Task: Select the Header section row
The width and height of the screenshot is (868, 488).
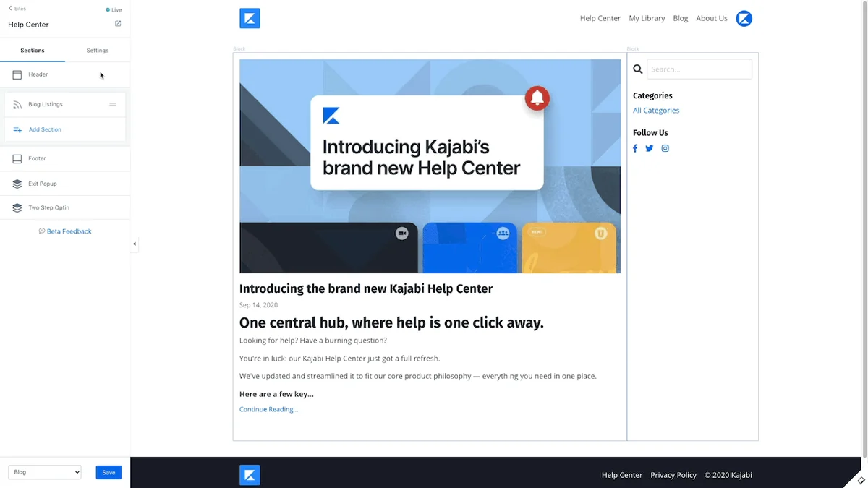Action: click(65, 74)
